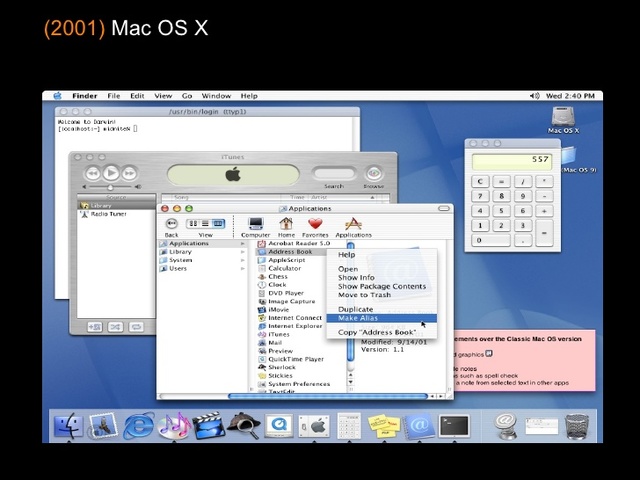The width and height of the screenshot is (640, 480).
Task: Skip to next track in iTunes
Action: pyautogui.click(x=129, y=173)
